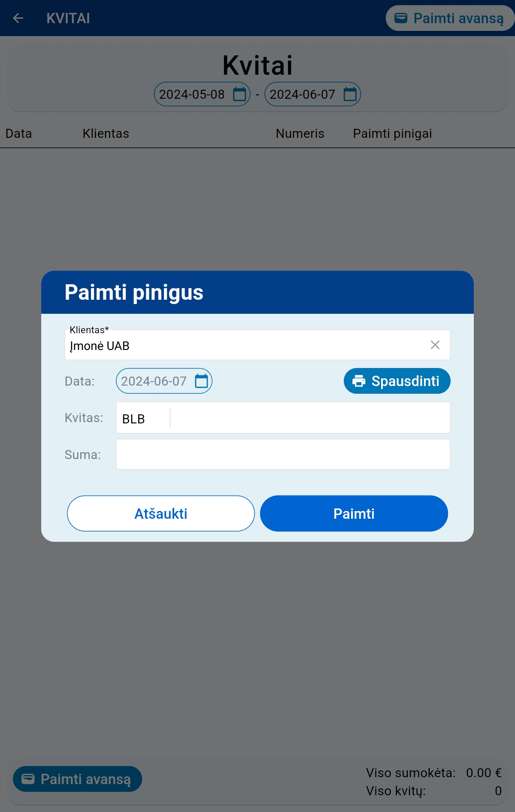Click the Atšaukti button
This screenshot has width=515, height=812.
point(161,514)
